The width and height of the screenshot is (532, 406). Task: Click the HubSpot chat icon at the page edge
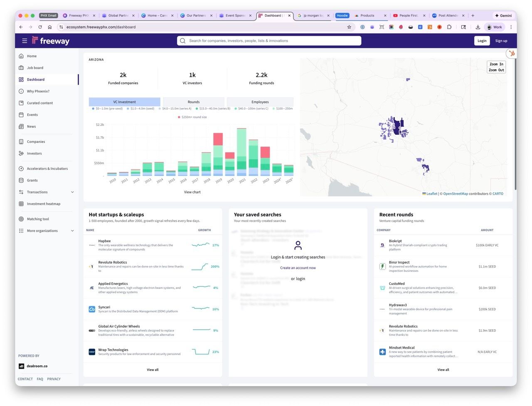click(512, 54)
